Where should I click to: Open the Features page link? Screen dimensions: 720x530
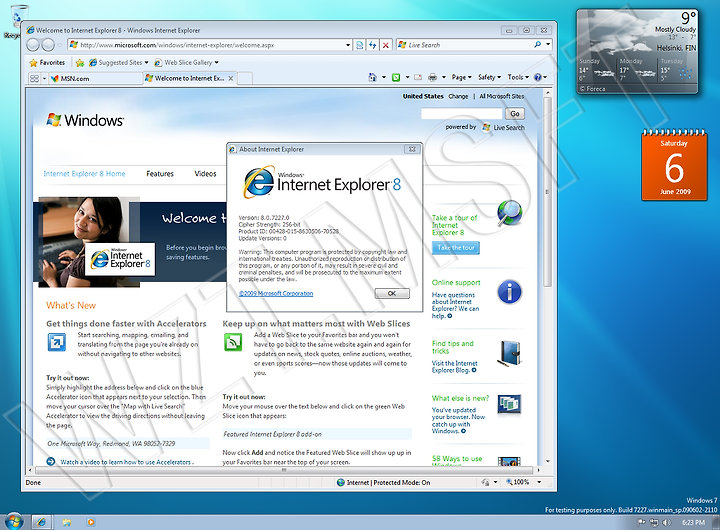point(160,174)
